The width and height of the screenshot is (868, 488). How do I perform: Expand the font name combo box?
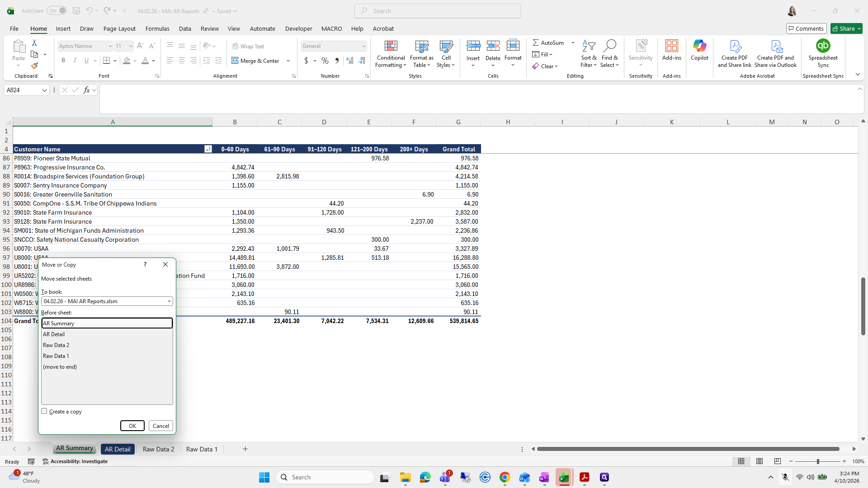click(x=110, y=46)
